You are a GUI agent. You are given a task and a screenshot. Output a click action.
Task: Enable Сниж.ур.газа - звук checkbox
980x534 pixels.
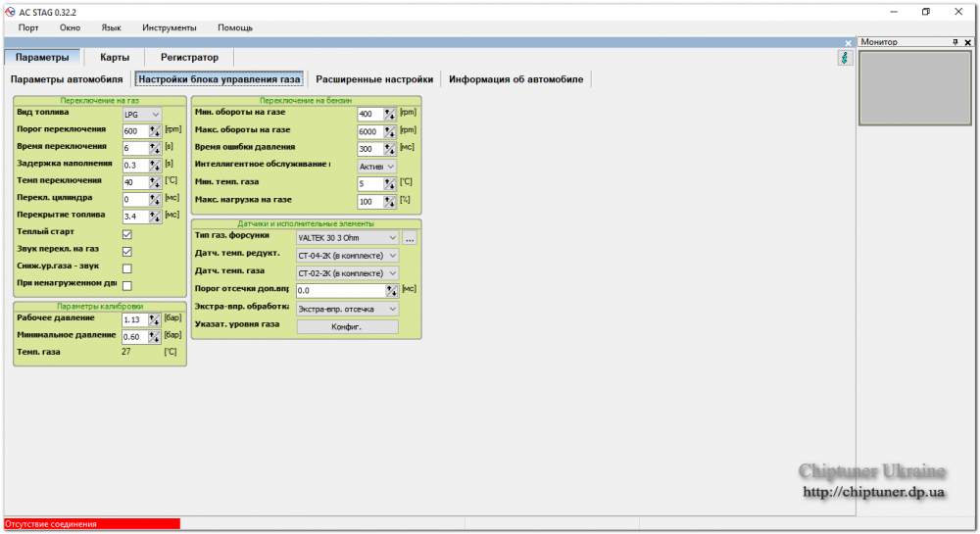126,268
